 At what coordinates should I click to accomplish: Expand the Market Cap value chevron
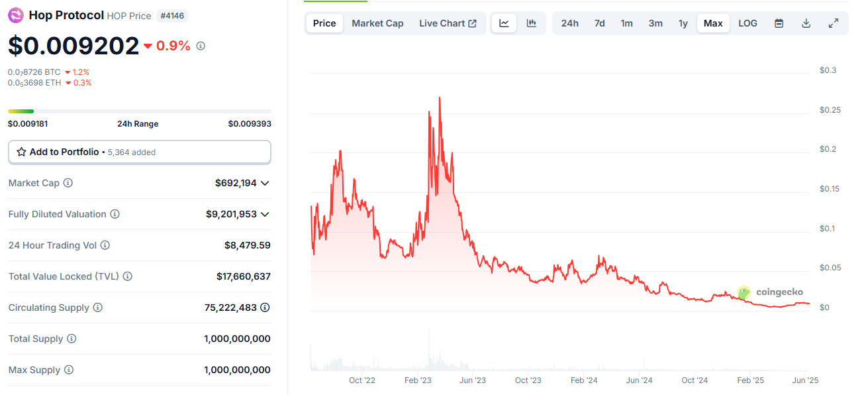(x=265, y=184)
